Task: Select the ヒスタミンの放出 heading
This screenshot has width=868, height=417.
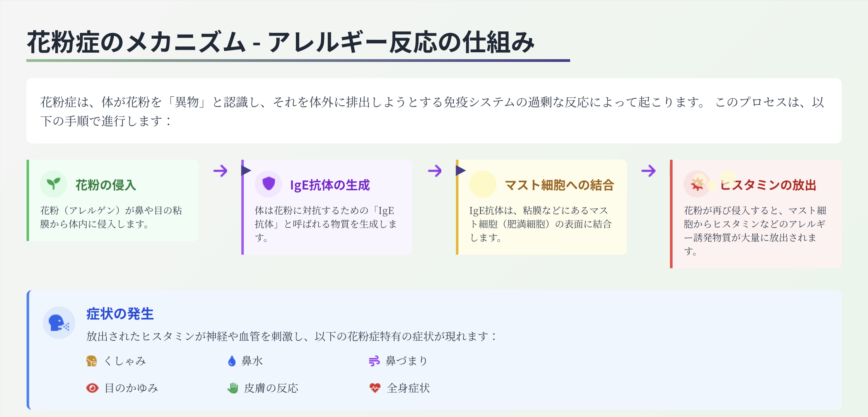Action: 768,185
